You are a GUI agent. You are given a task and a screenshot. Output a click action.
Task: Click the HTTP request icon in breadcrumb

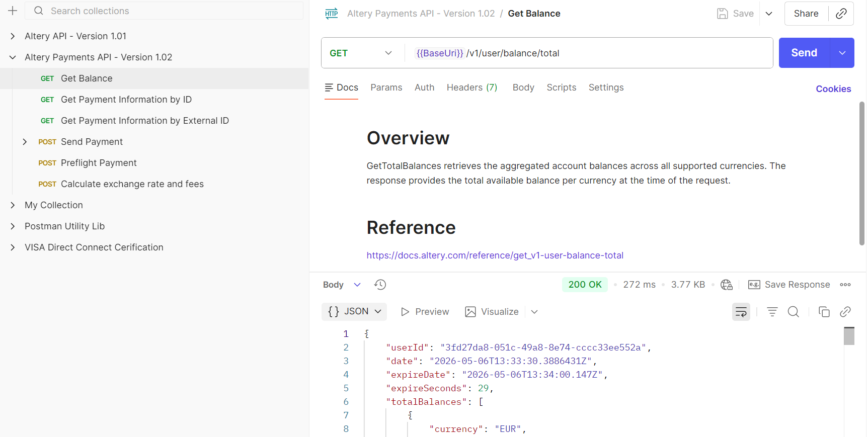coord(332,14)
